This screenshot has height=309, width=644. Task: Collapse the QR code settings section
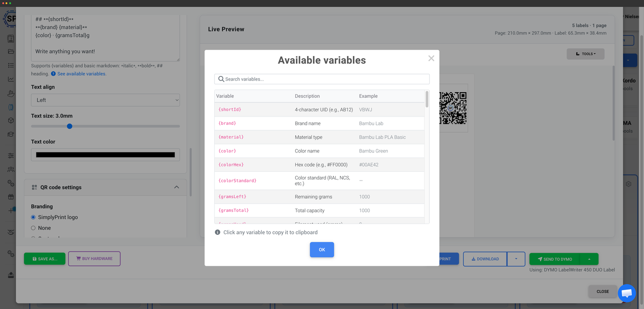pos(177,187)
